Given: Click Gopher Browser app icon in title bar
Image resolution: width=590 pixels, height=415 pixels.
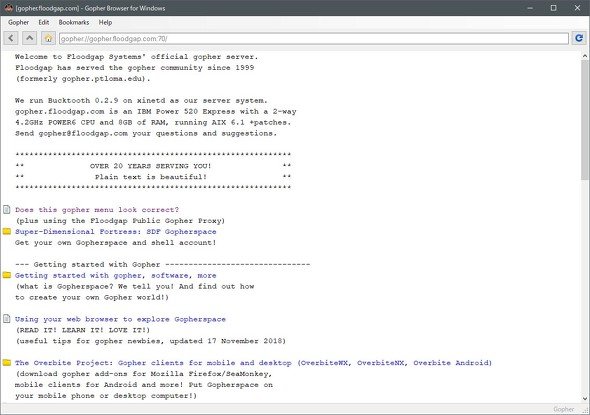Looking at the screenshot, I should [8, 8].
